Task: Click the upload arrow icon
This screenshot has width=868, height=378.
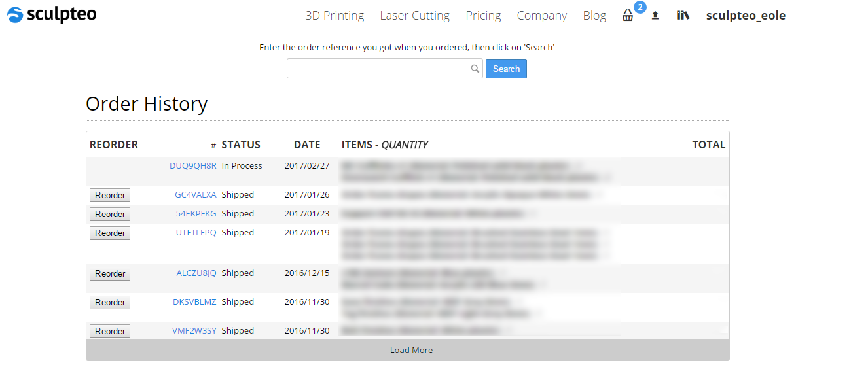Action: (x=655, y=15)
